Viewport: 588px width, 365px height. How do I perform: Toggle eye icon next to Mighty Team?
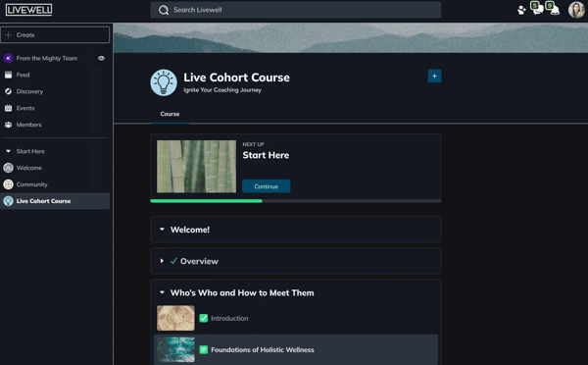[x=101, y=58]
